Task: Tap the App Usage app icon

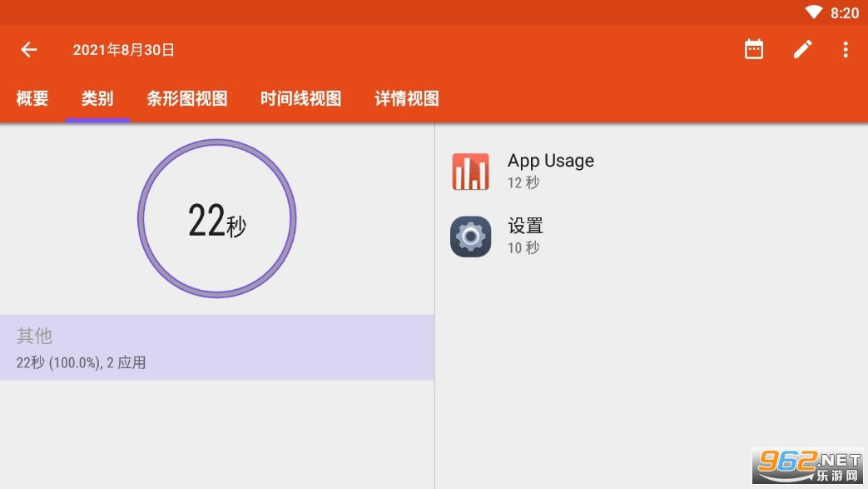Action: tap(470, 172)
